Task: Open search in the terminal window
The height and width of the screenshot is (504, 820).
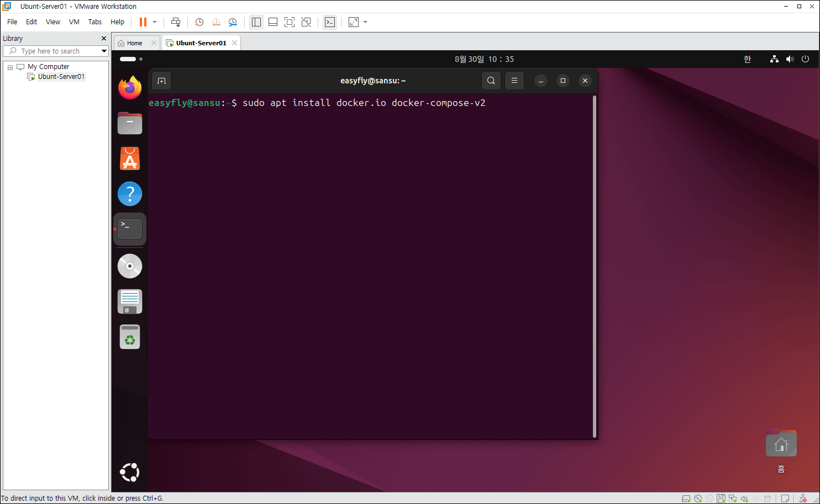Action: click(x=491, y=81)
